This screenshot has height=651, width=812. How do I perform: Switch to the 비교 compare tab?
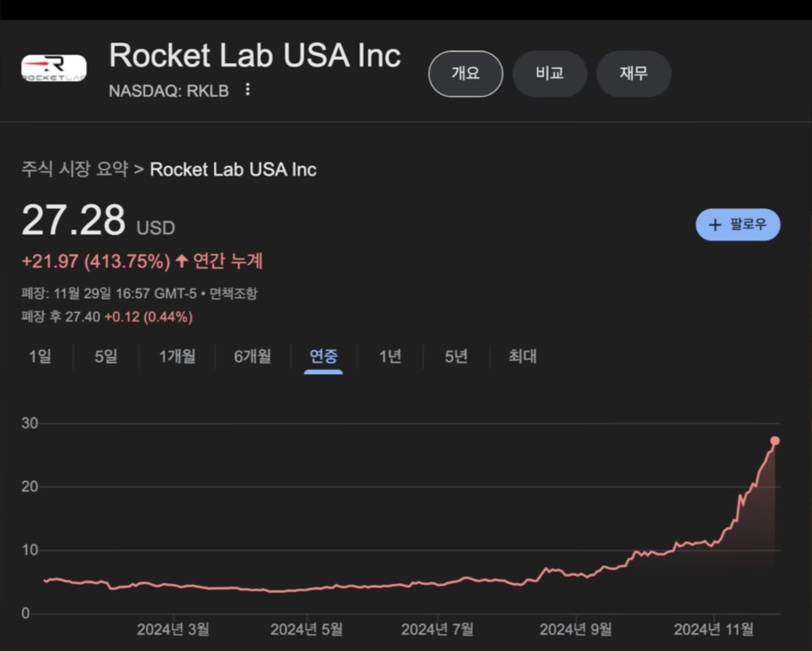point(550,73)
